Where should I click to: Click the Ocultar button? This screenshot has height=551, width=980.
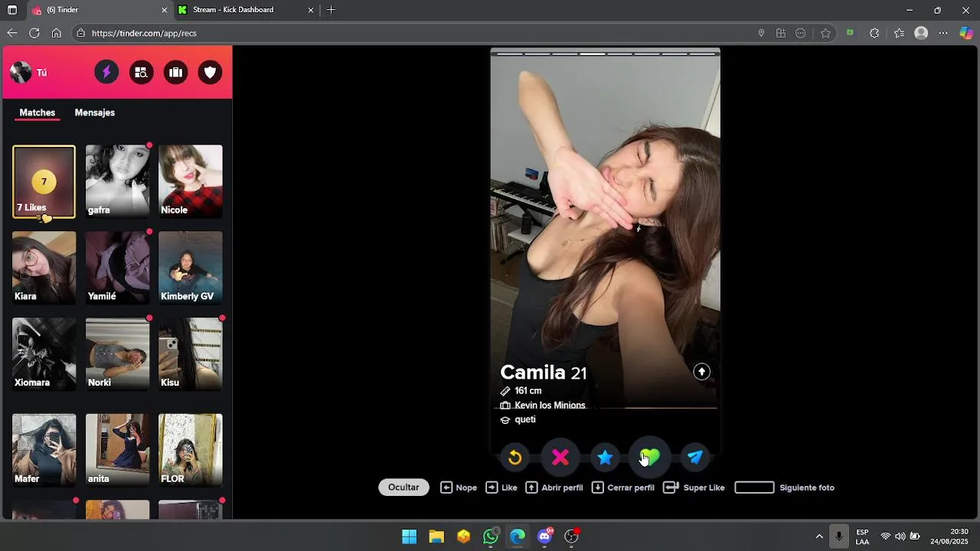(x=403, y=487)
